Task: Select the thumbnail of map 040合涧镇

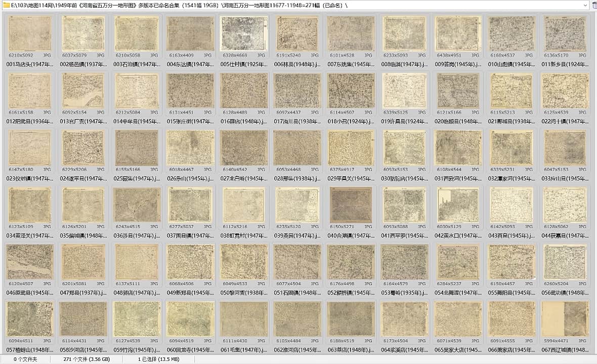Action: coord(351,205)
